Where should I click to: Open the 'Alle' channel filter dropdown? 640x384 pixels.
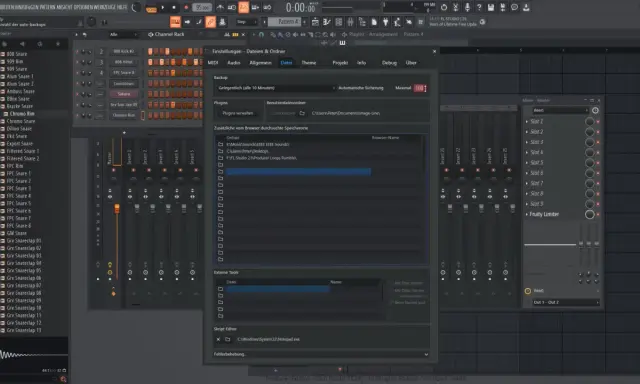[123, 35]
